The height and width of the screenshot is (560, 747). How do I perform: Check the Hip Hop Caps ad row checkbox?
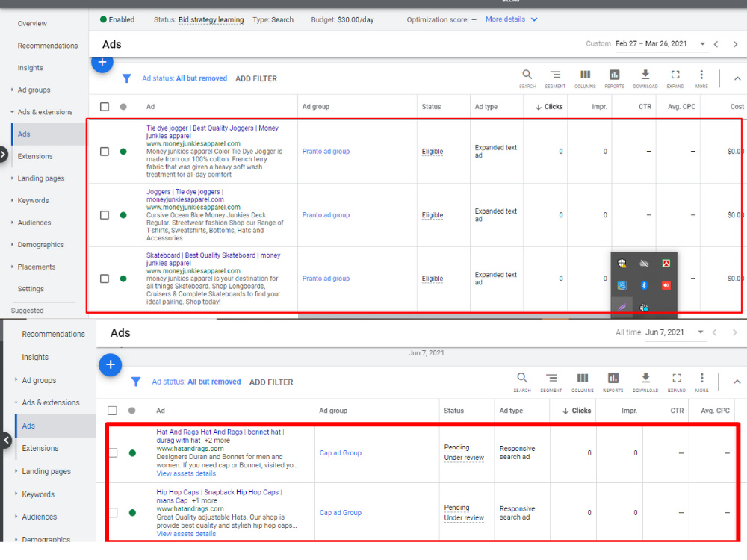click(x=114, y=512)
